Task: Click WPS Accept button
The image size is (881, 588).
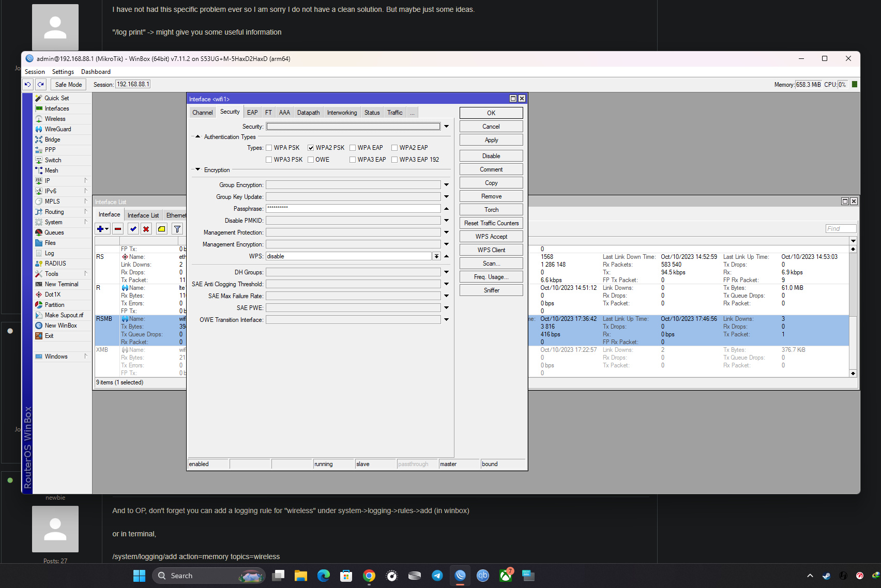Action: [491, 237]
